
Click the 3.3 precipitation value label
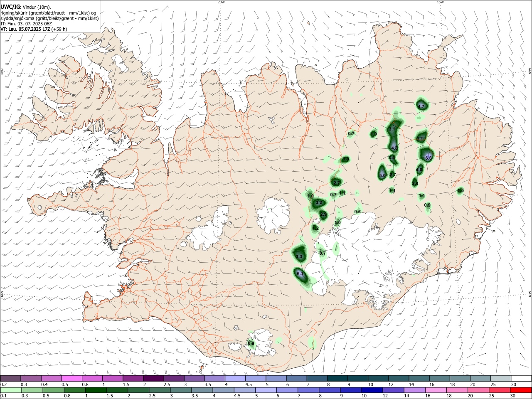coord(299,257)
